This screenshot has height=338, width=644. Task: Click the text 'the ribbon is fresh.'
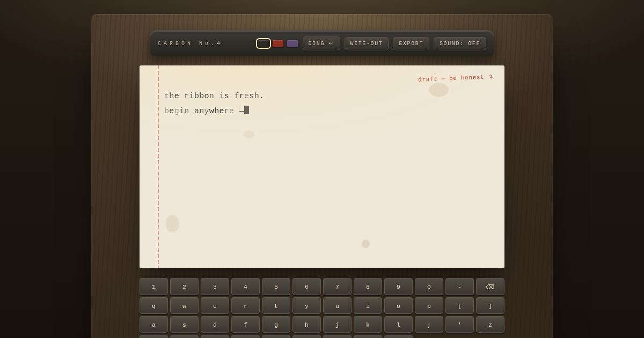(214, 96)
